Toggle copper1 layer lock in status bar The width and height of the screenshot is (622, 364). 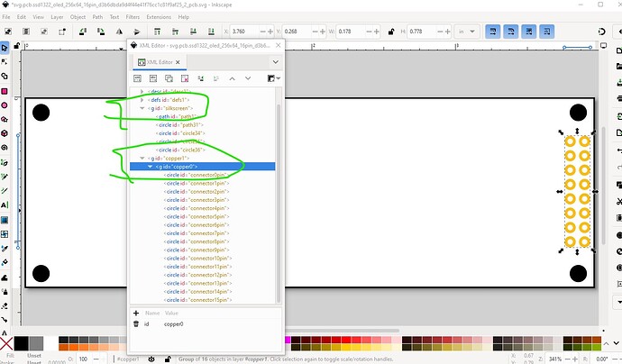click(x=168, y=359)
